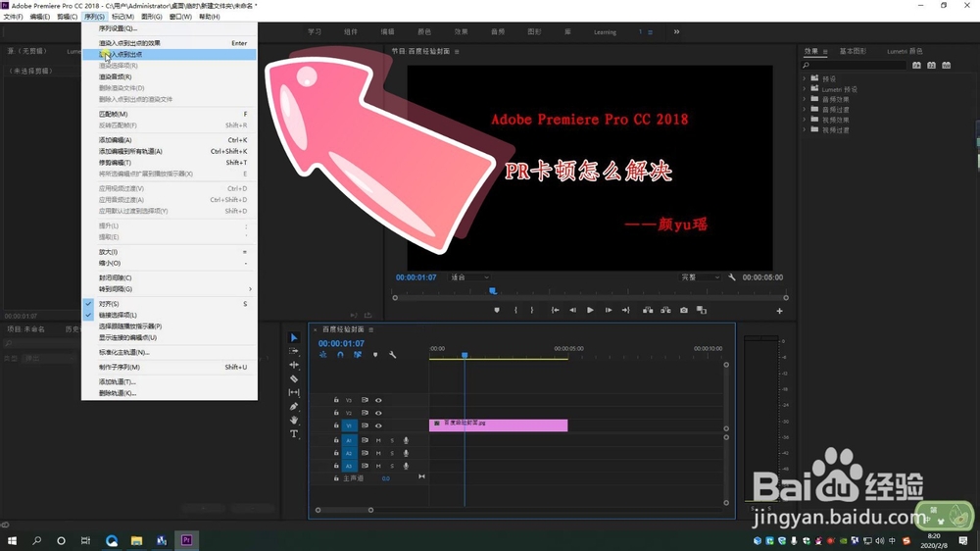Viewport: 980px width, 551px height.
Task: Click the effects panel search field
Action: point(854,65)
